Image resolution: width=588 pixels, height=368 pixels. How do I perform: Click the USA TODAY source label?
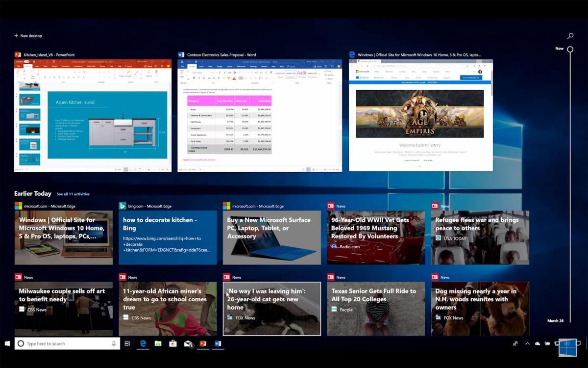coord(455,239)
